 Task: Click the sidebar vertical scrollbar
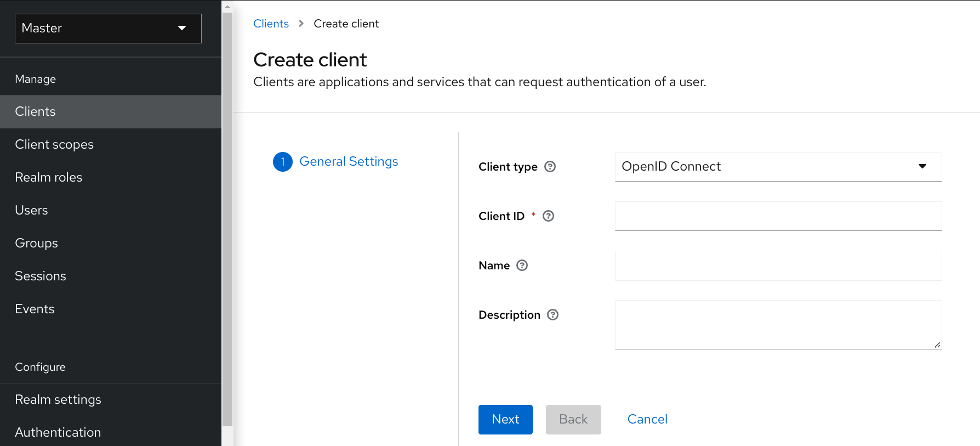click(227, 219)
